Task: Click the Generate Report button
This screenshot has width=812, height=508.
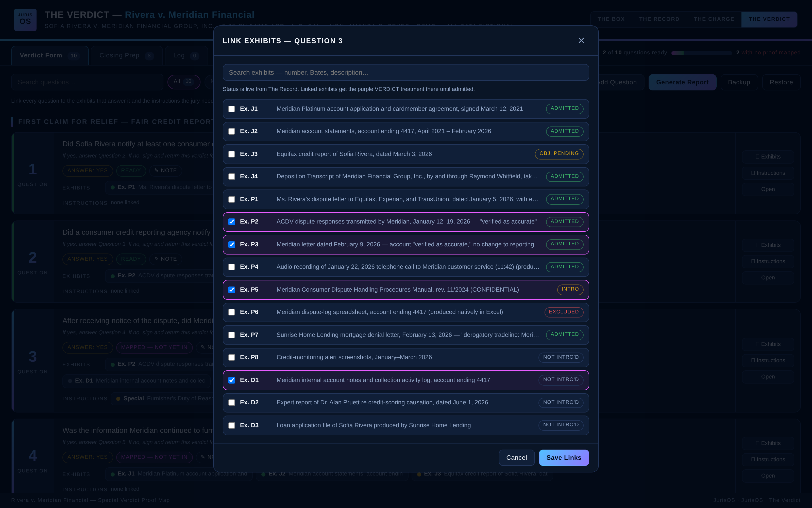Action: [682, 82]
